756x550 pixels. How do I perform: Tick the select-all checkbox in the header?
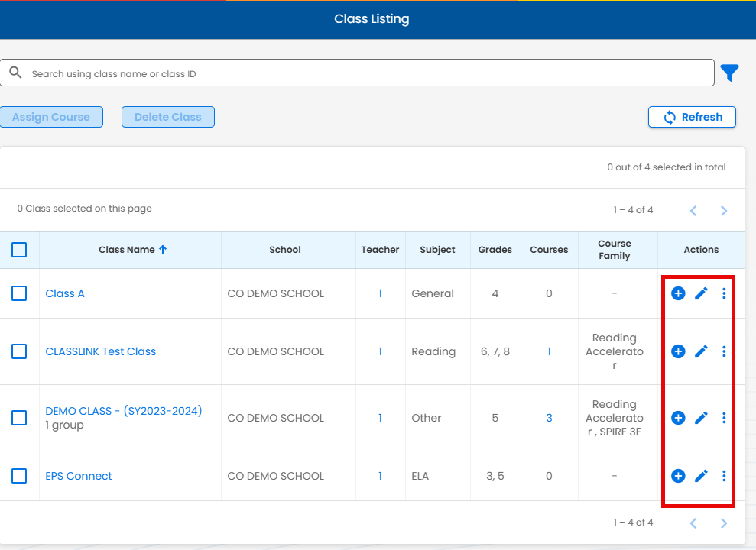[x=19, y=250]
